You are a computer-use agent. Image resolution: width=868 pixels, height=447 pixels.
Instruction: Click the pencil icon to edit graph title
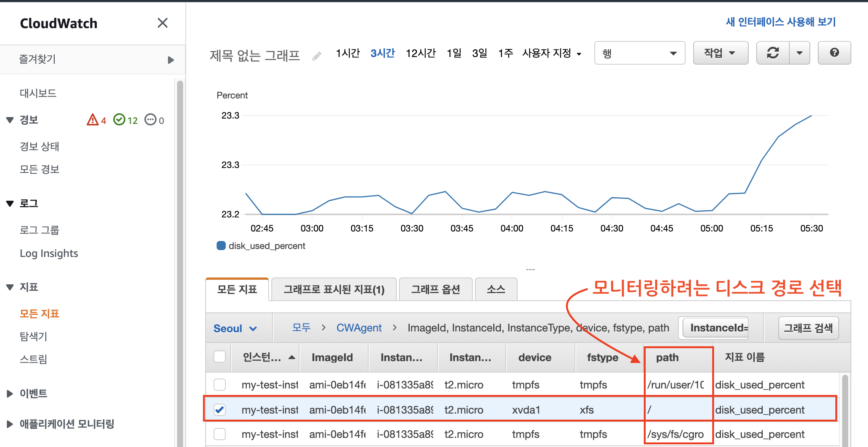tap(317, 56)
